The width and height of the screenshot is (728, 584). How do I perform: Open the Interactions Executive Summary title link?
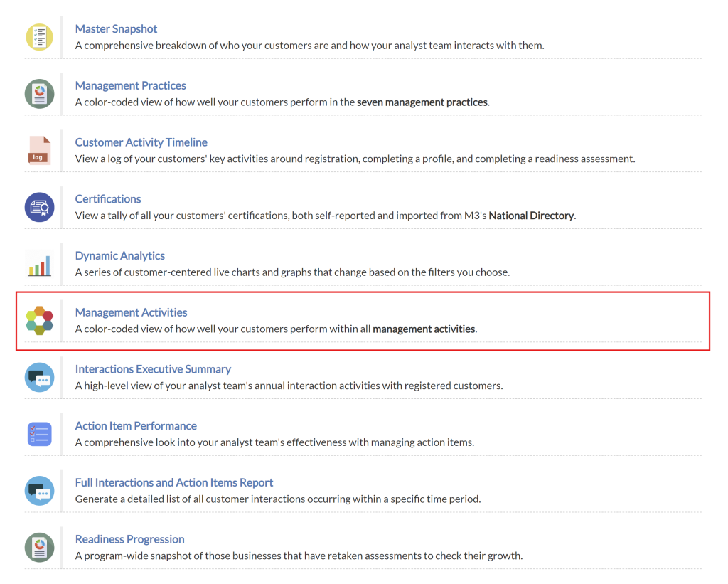[153, 369]
